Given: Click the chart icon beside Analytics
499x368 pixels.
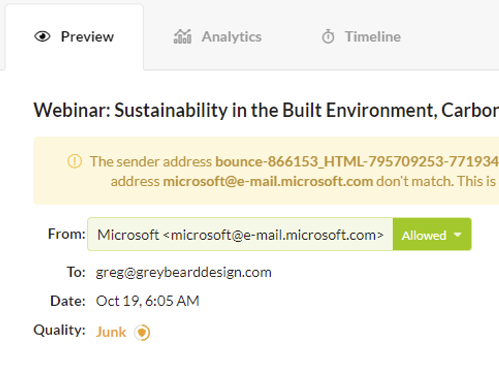Looking at the screenshot, I should coord(182,36).
